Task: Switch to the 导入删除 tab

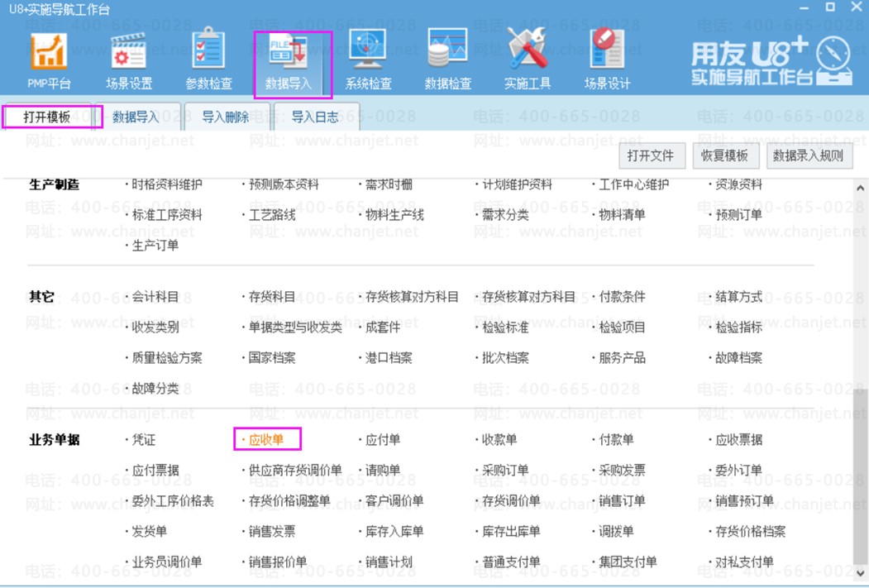Action: click(x=226, y=117)
